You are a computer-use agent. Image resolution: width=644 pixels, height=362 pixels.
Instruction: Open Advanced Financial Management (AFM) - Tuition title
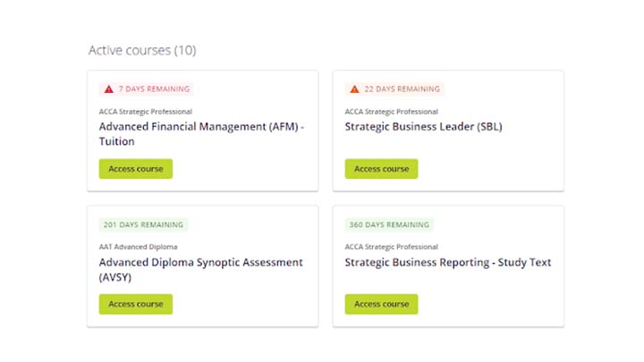201,134
